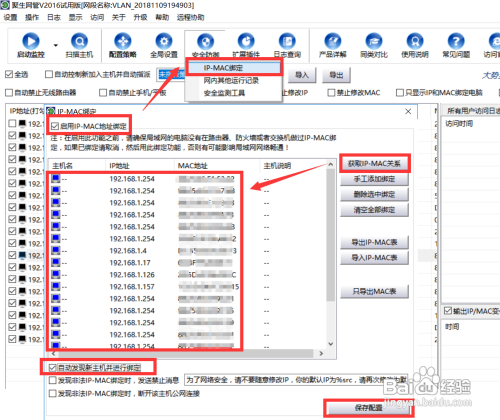500x420 pixels.
Task: Toggle the 输出IP/MAC checkbox in the right panel
Action: (448, 311)
